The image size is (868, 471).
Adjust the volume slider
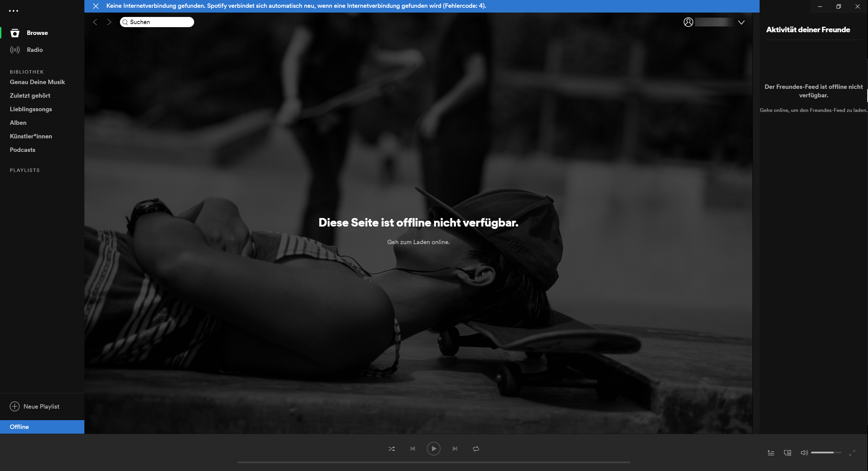point(826,453)
